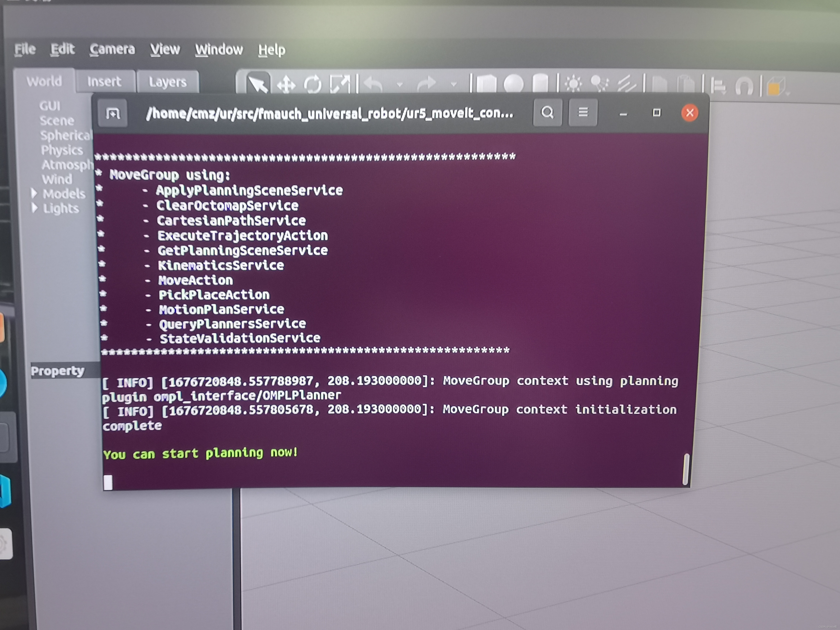Insert a sphere shape
This screenshot has width=840, height=630.
513,83
